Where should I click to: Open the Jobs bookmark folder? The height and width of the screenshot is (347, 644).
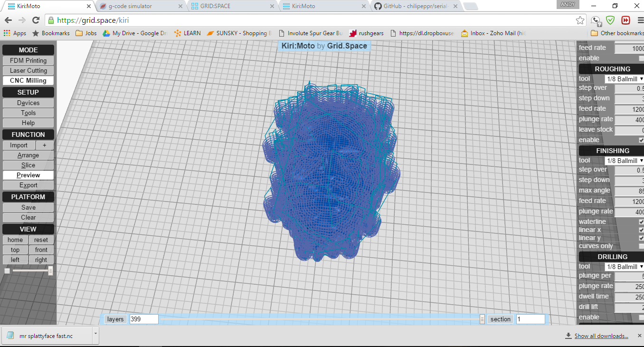click(86, 33)
